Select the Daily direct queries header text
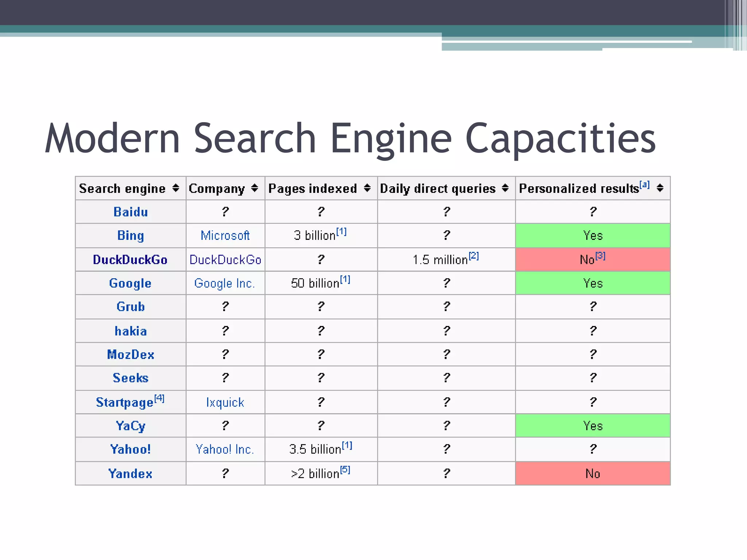Screen dimensions: 747x560 (x=438, y=188)
